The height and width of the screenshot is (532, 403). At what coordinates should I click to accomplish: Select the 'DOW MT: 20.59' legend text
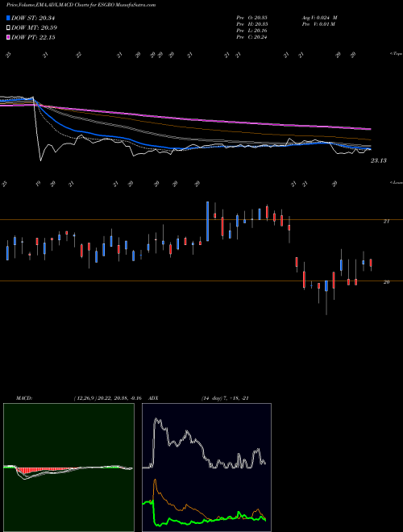pos(35,28)
